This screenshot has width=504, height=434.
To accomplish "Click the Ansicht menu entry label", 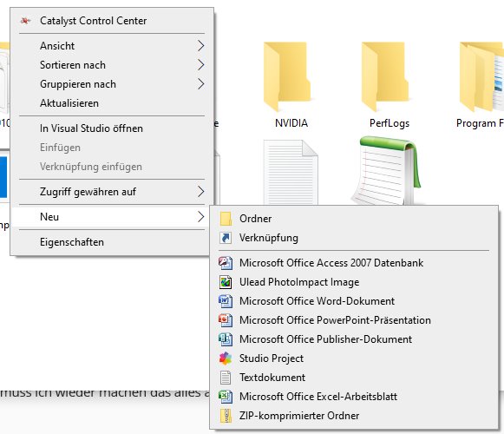I will pyautogui.click(x=57, y=46).
